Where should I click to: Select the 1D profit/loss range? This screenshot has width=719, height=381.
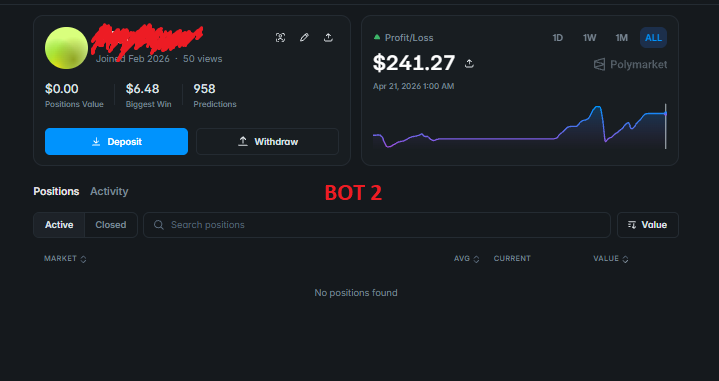pyautogui.click(x=558, y=38)
